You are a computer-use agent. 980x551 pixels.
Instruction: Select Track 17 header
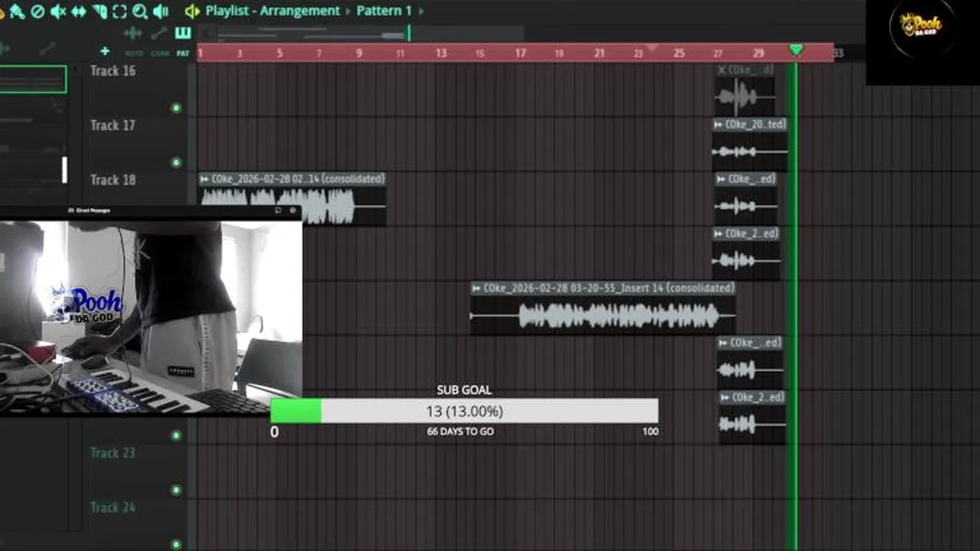tap(113, 126)
